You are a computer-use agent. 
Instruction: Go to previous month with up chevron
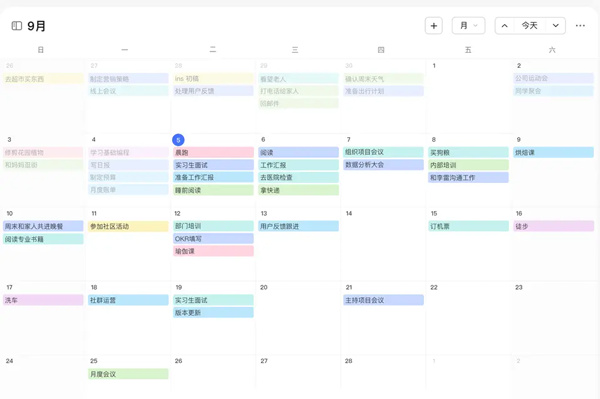[x=505, y=26]
